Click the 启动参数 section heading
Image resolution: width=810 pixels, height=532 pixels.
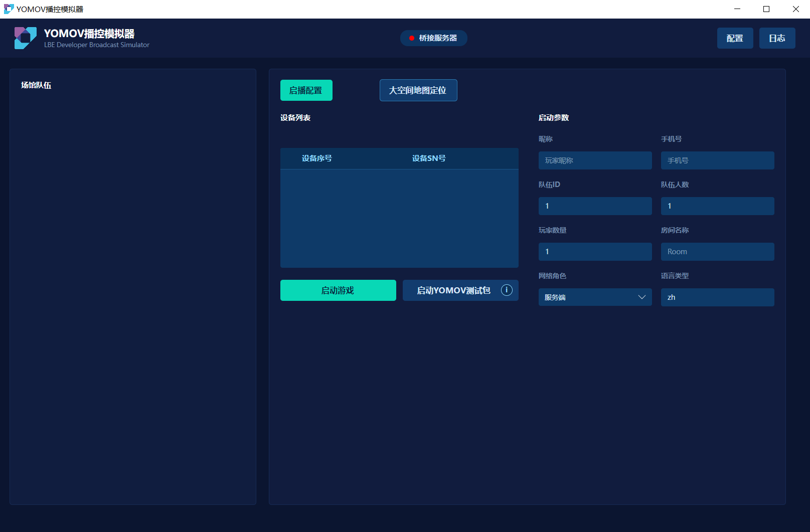tap(554, 118)
